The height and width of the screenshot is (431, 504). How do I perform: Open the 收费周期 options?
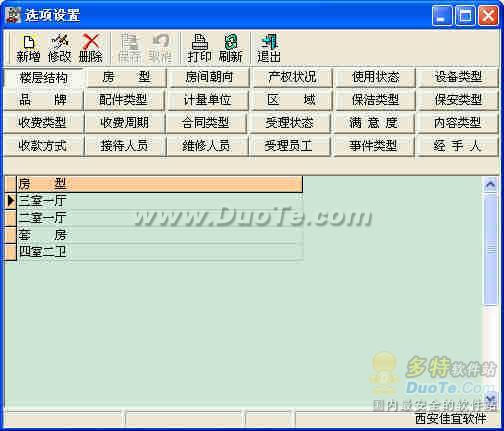click(124, 123)
